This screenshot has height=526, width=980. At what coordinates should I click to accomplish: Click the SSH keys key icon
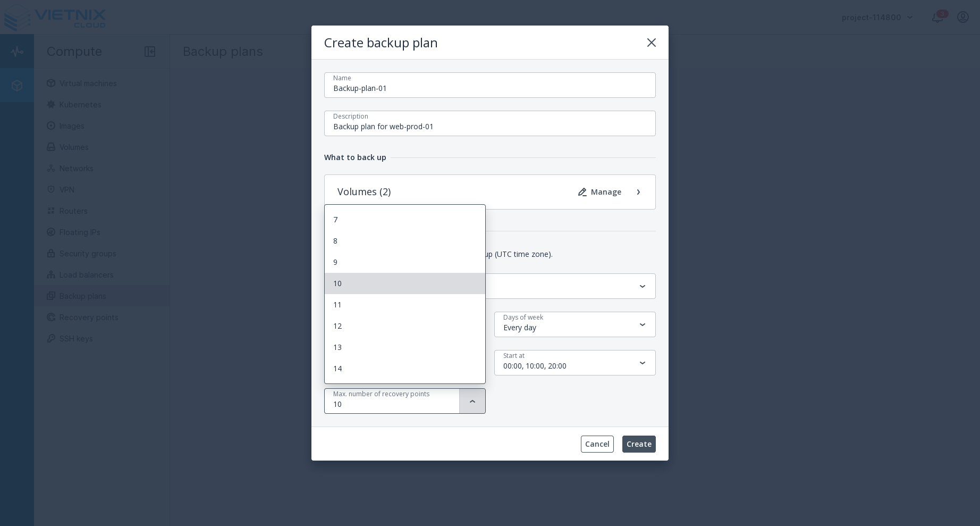tap(51, 339)
